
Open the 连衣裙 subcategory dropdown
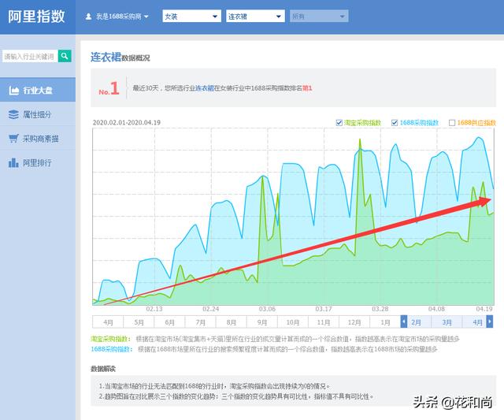[x=255, y=16]
